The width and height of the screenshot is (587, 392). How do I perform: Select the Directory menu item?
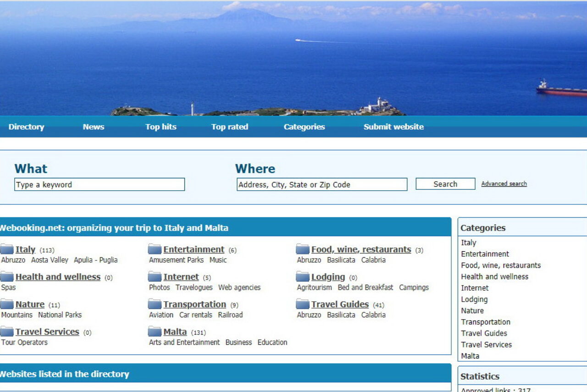coord(26,127)
